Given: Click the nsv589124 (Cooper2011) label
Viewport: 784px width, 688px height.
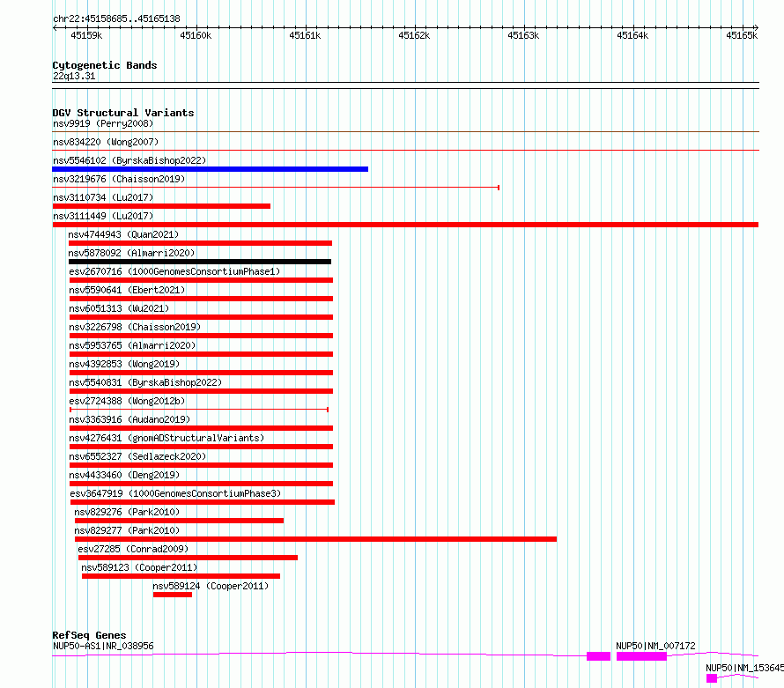Looking at the screenshot, I should click(x=211, y=586).
